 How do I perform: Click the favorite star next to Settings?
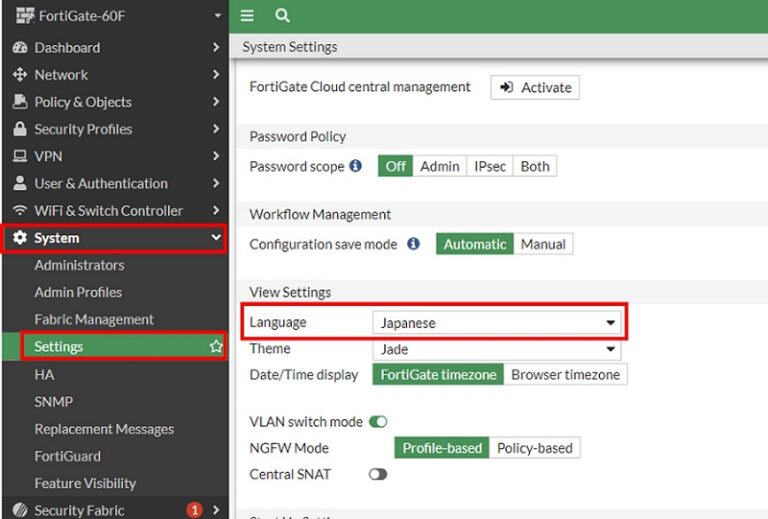tap(215, 347)
